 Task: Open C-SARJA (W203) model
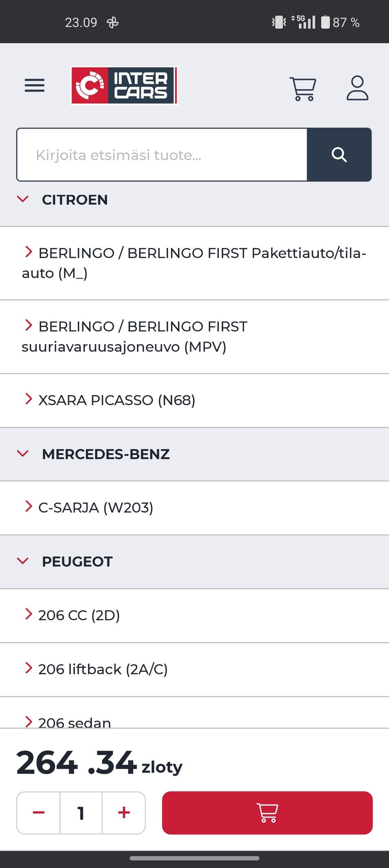pyautogui.click(x=96, y=508)
